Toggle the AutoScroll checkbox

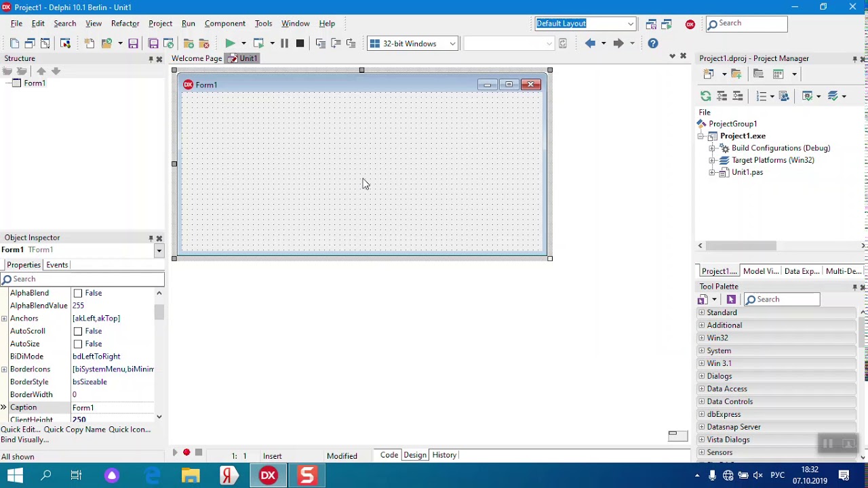point(78,331)
